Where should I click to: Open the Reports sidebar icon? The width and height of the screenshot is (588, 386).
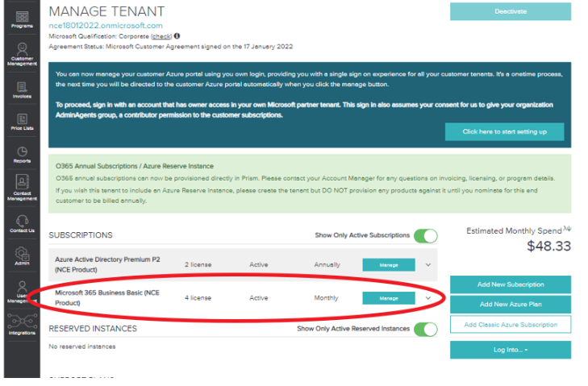coord(22,153)
